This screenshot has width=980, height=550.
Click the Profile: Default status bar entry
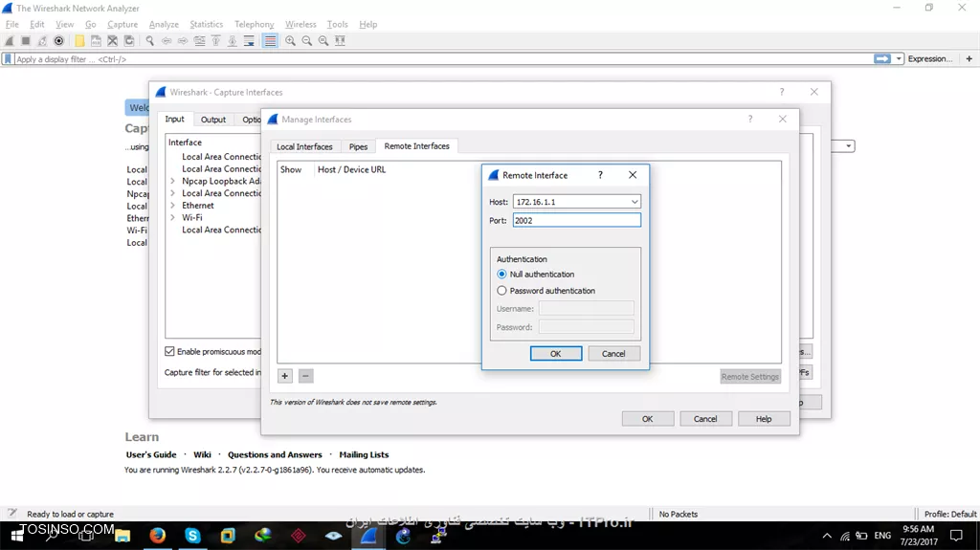[950, 514]
